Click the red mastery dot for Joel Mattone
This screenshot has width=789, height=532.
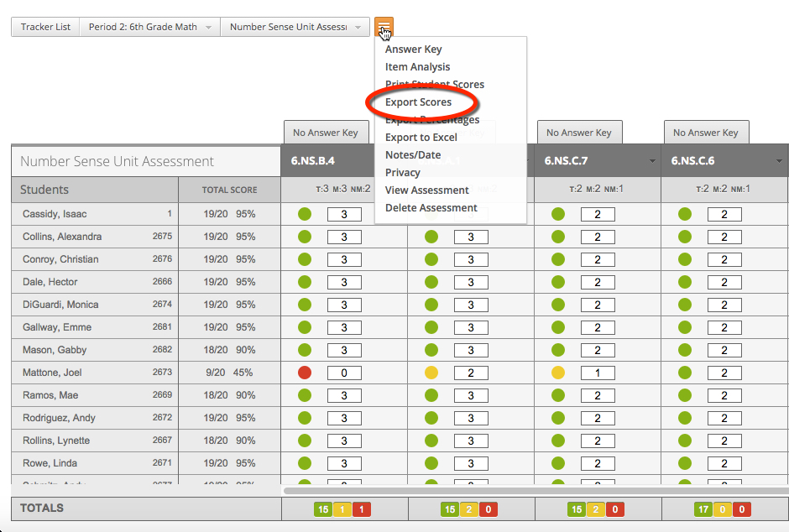305,372
